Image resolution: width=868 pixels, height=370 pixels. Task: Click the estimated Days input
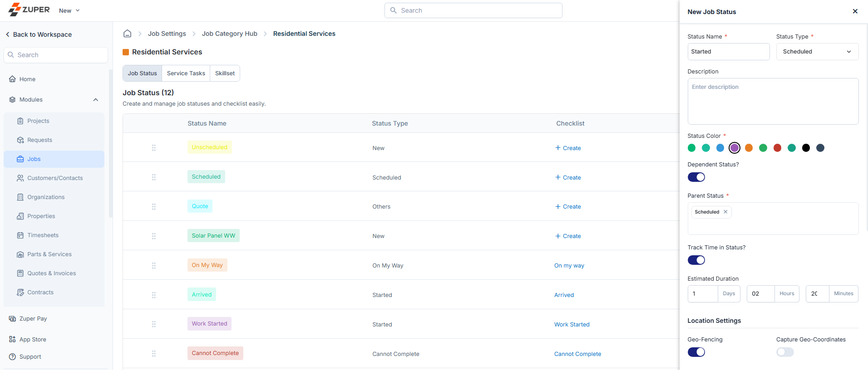[x=703, y=294]
